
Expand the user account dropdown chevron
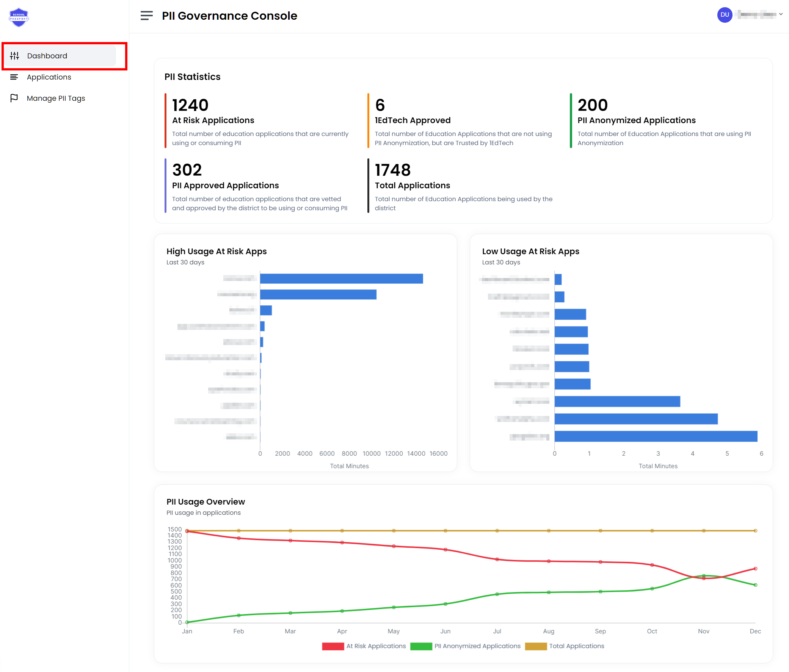tap(781, 14)
